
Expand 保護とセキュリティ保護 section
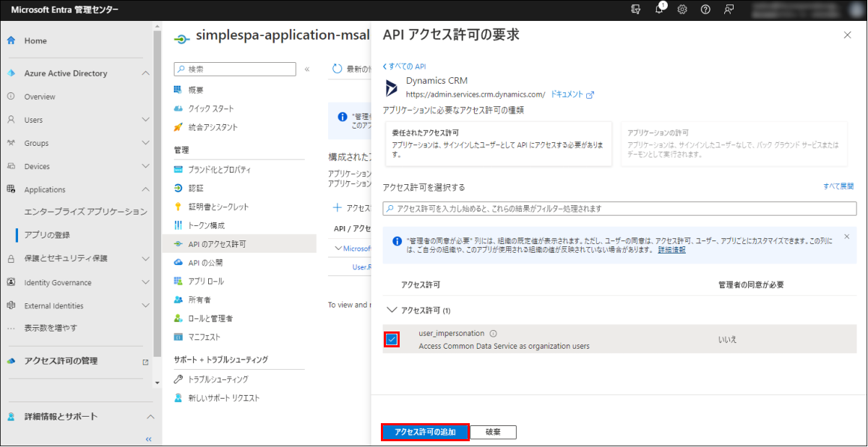tap(145, 258)
